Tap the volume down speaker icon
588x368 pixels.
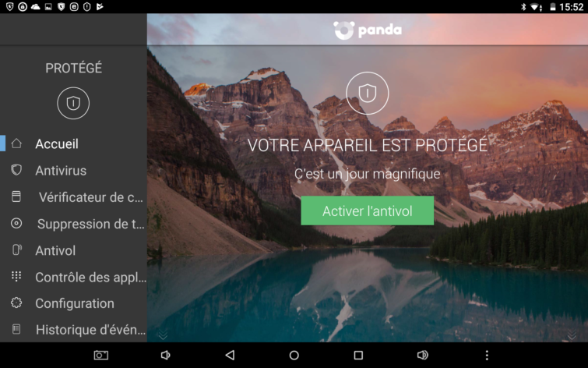[x=165, y=355]
